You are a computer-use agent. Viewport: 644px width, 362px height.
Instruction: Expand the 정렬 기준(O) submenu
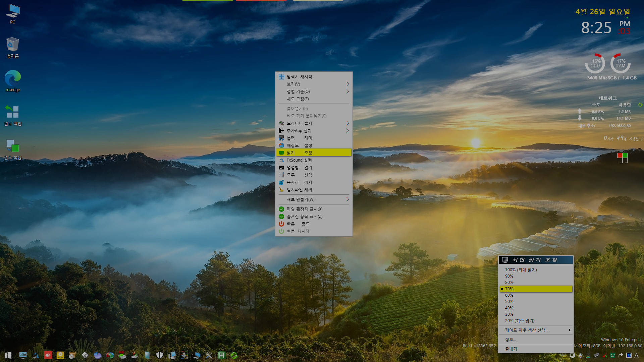tap(314, 92)
